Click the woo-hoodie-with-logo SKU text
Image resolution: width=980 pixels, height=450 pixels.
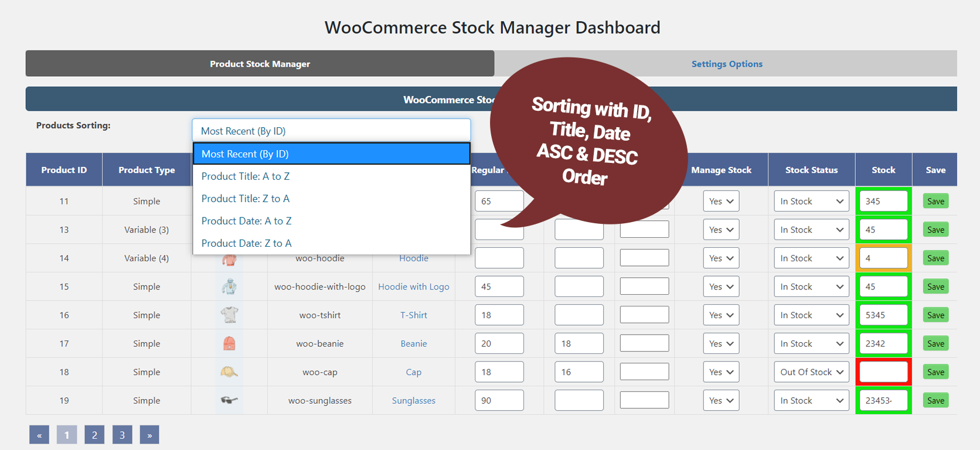click(x=320, y=287)
